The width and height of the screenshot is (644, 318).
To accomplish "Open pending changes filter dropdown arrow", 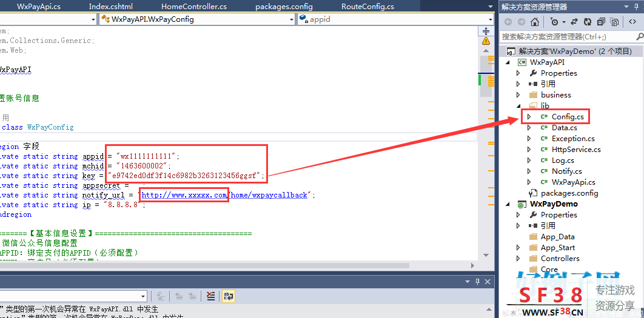I will [564, 22].
